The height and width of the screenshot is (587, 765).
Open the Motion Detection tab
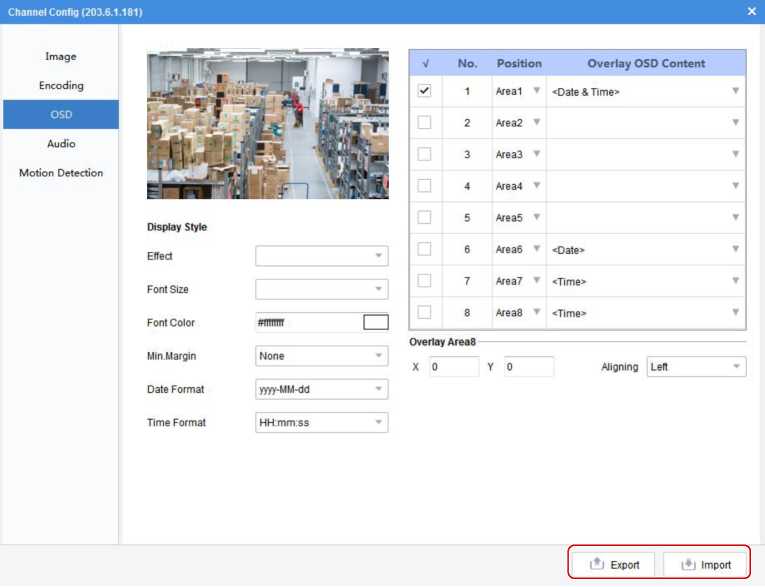click(x=61, y=173)
